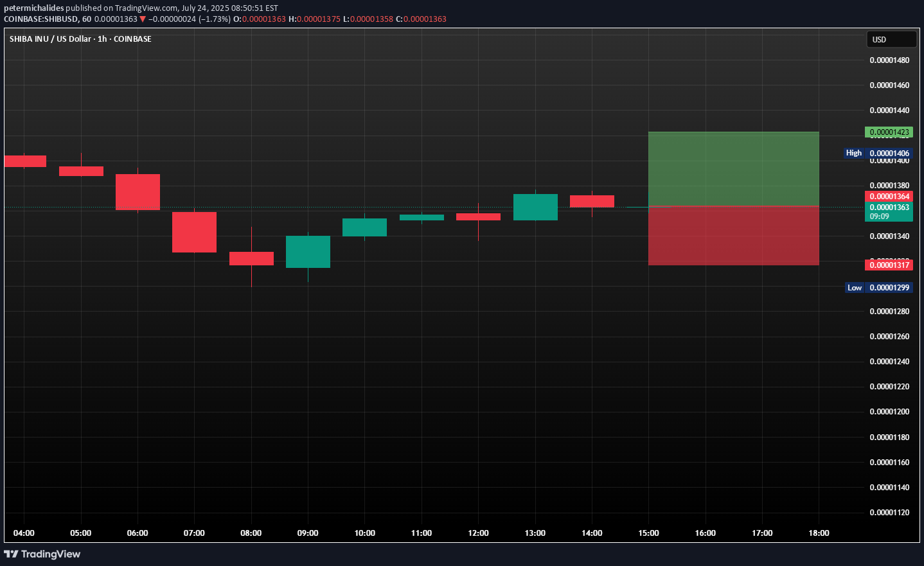Click the red down-triangle change indicator
This screenshot has height=566, width=924.
[143, 19]
